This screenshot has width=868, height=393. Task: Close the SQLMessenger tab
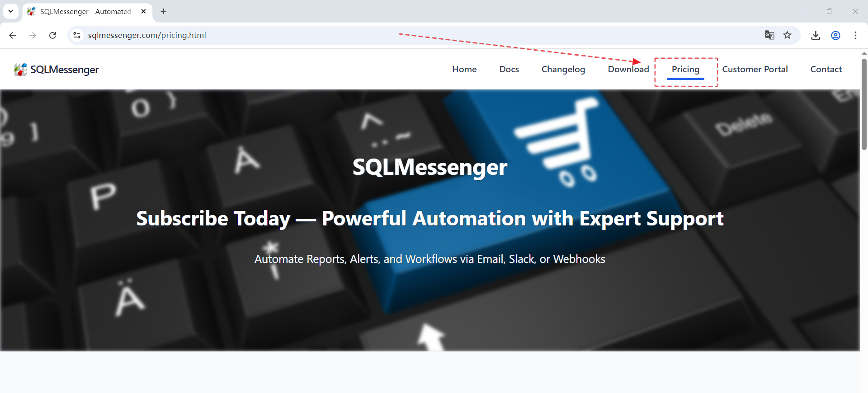(143, 11)
